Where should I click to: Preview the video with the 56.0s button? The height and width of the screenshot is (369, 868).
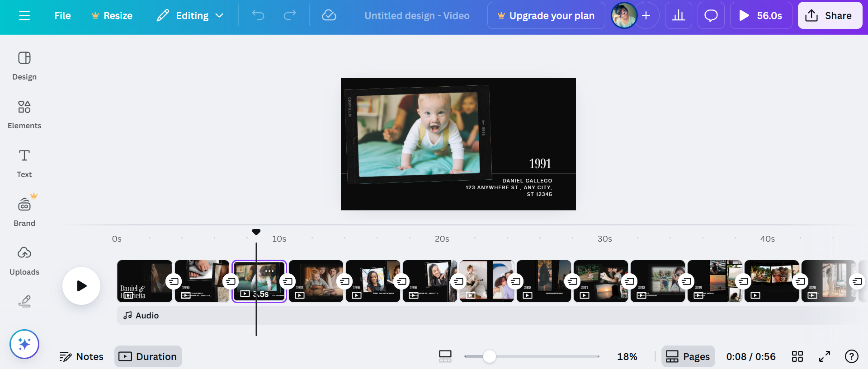tap(761, 16)
